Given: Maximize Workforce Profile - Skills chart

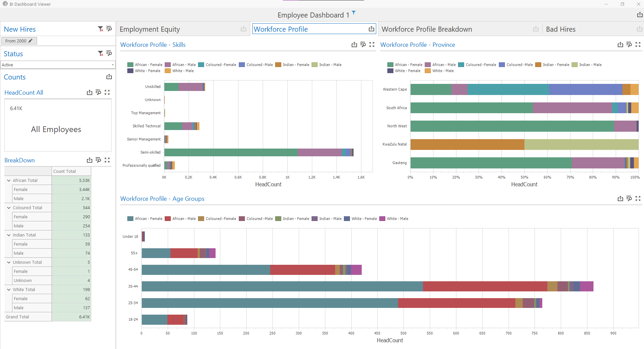Looking at the screenshot, I should tap(372, 44).
